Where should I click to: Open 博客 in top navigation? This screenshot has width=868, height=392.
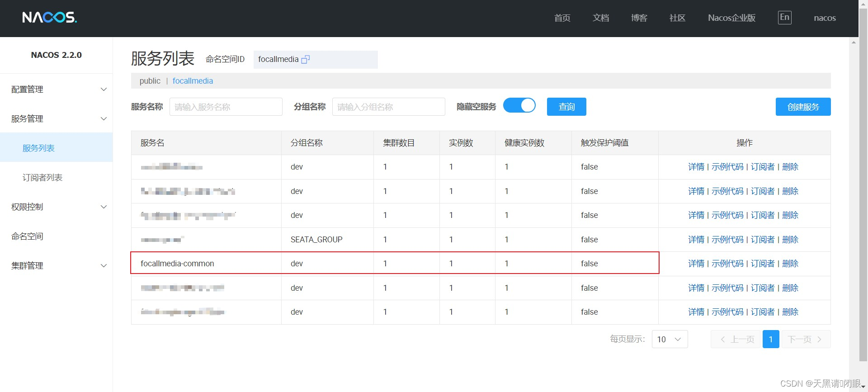click(639, 18)
